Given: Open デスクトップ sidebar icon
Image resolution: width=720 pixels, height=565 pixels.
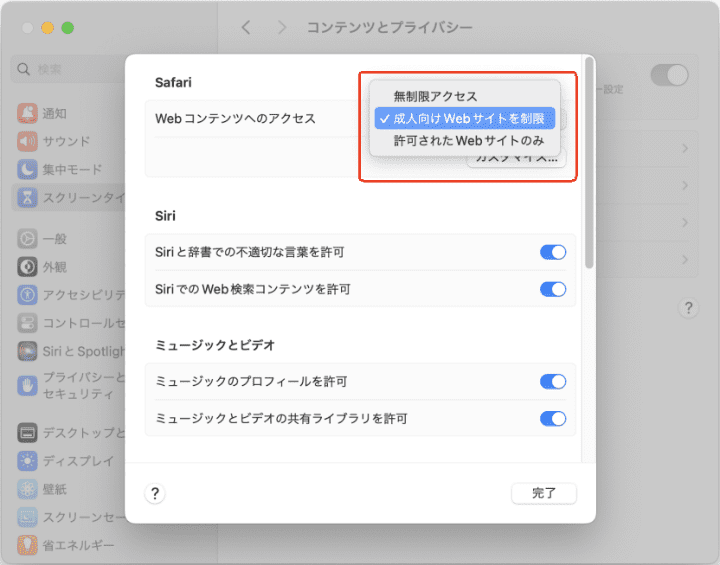Looking at the screenshot, I should click(x=27, y=433).
